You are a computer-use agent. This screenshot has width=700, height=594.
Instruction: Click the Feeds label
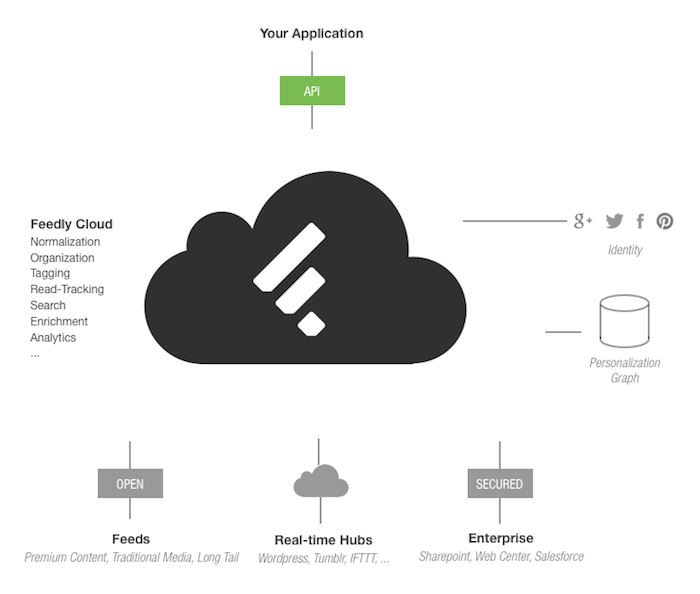coord(131,539)
